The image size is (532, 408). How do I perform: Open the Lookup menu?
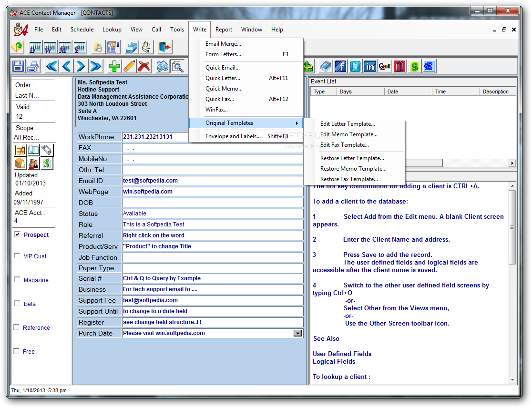(112, 30)
